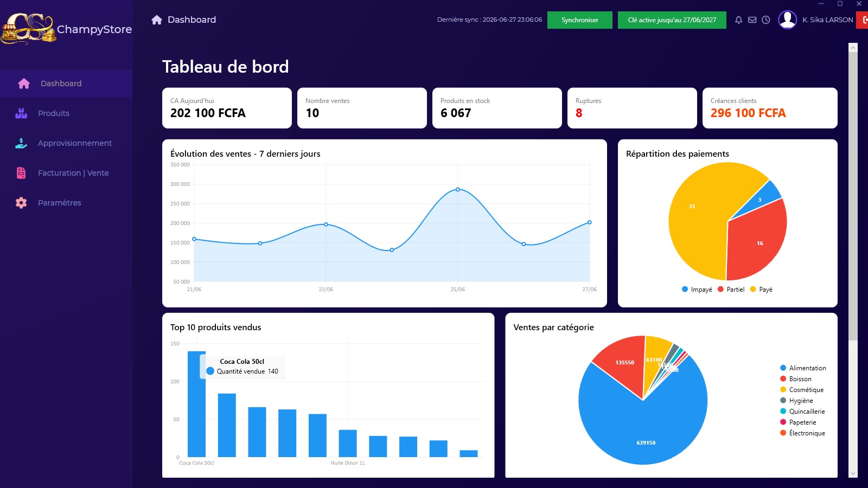Open Paramètres settings page
This screenshot has width=868, height=488.
(66, 203)
